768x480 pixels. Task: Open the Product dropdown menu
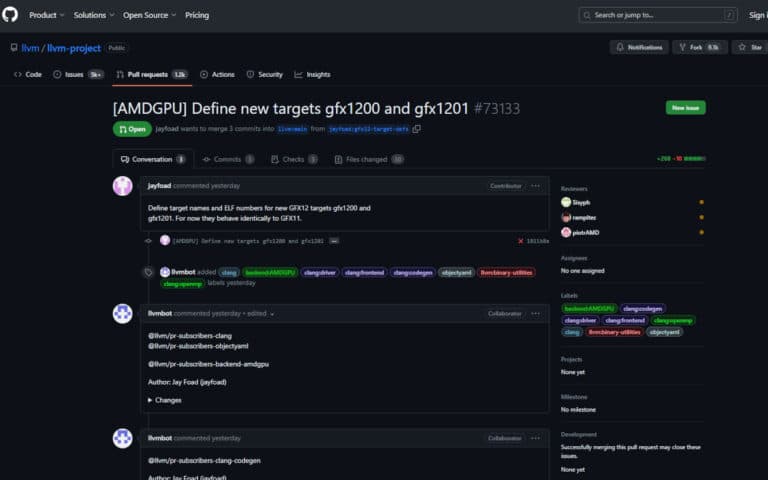coord(45,15)
